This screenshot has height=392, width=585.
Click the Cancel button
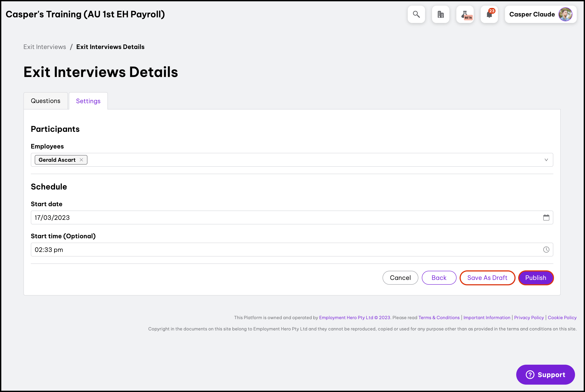click(400, 278)
